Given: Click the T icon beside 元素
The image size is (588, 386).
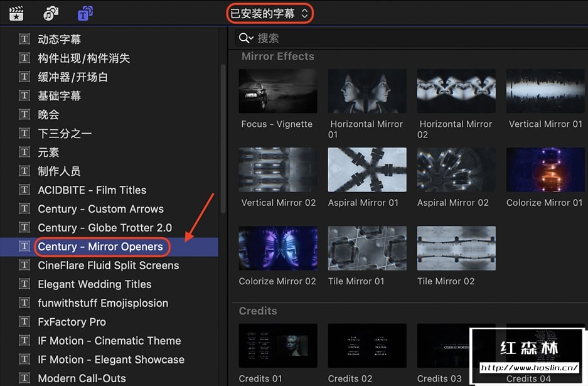Looking at the screenshot, I should tap(24, 152).
